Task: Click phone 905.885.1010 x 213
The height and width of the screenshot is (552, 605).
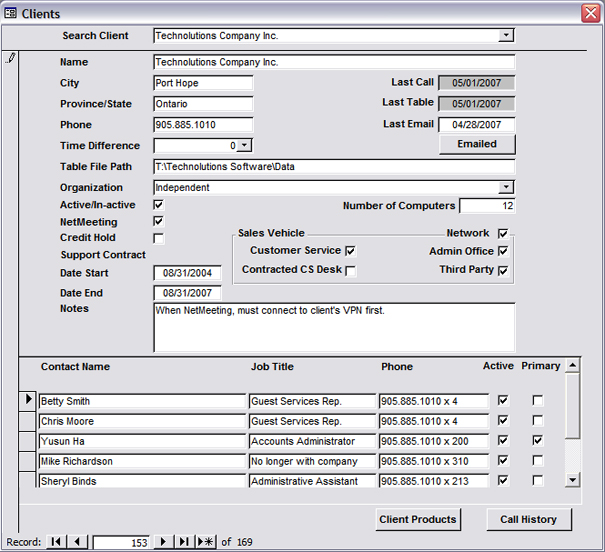Action: pyautogui.click(x=434, y=481)
